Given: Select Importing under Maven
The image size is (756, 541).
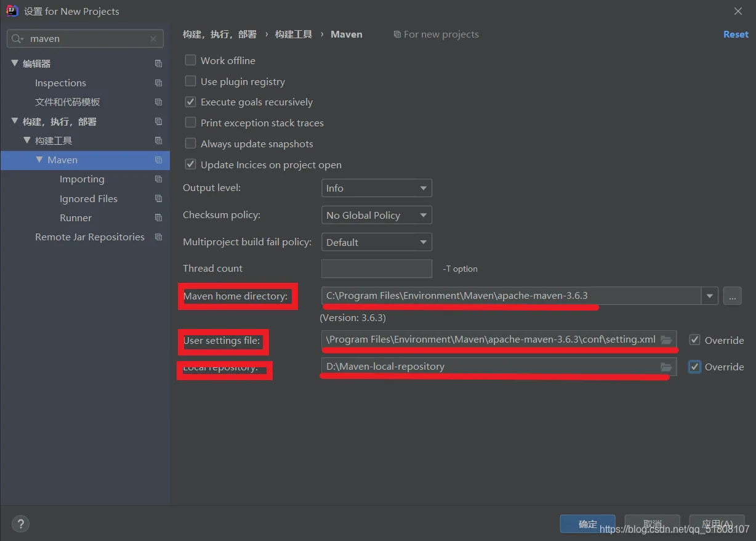Looking at the screenshot, I should pos(82,179).
